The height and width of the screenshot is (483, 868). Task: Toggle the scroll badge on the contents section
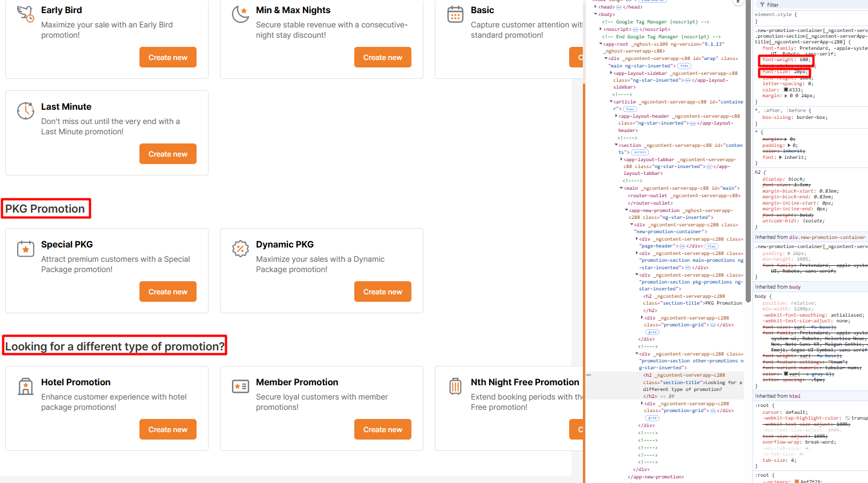coord(640,153)
